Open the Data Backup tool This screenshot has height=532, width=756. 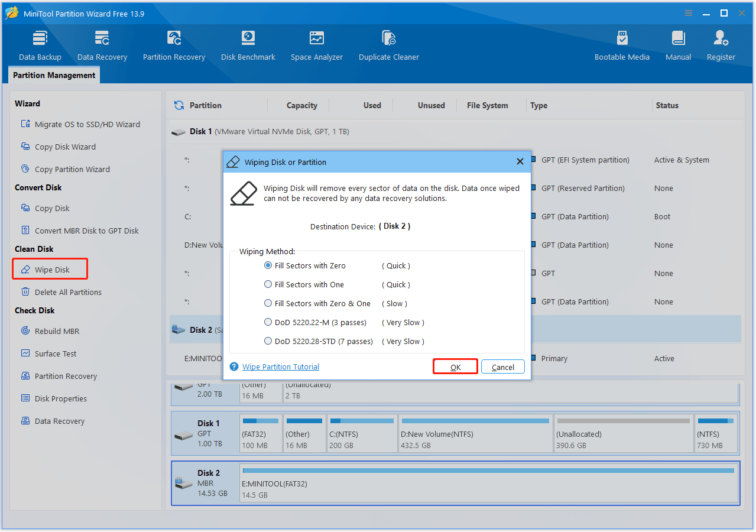coord(40,46)
